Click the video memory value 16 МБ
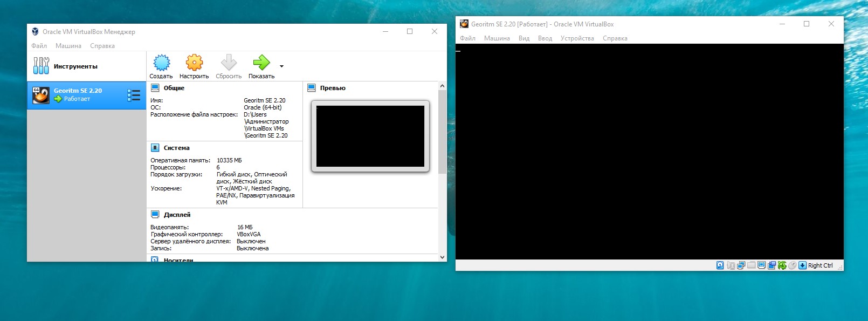 pos(245,227)
